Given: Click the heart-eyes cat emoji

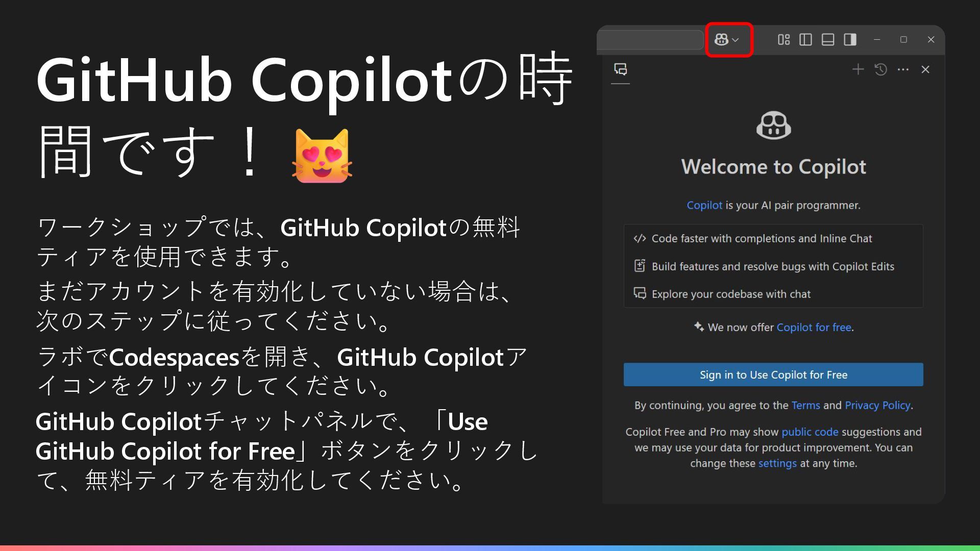Looking at the screenshot, I should (322, 156).
